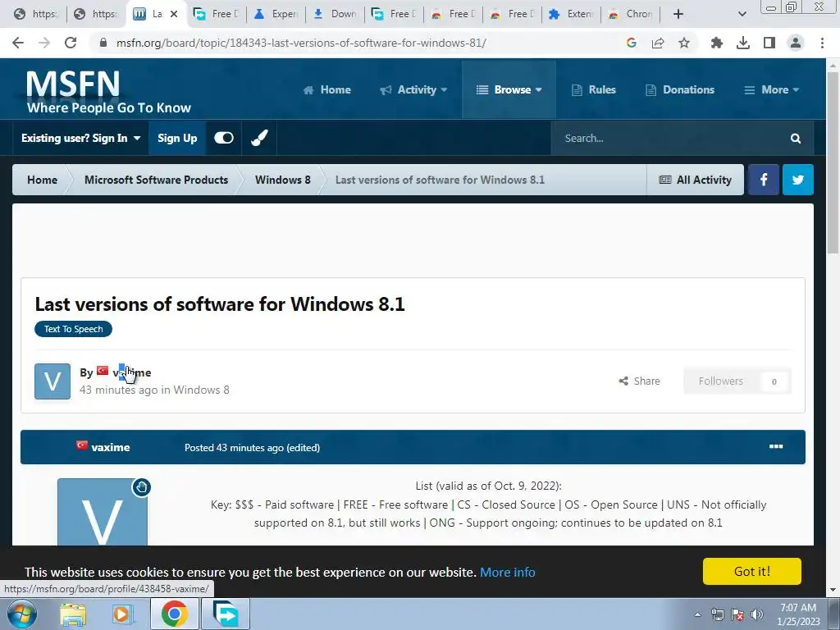Expand the More menu
Screen dimensions: 840x630
coord(771,89)
